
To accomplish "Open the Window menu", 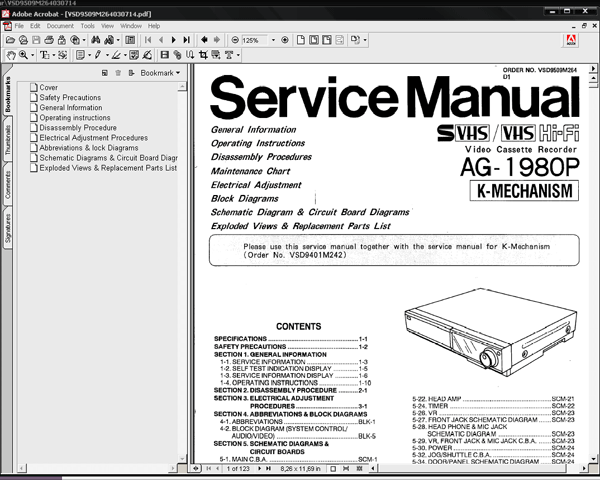I will coord(131,26).
